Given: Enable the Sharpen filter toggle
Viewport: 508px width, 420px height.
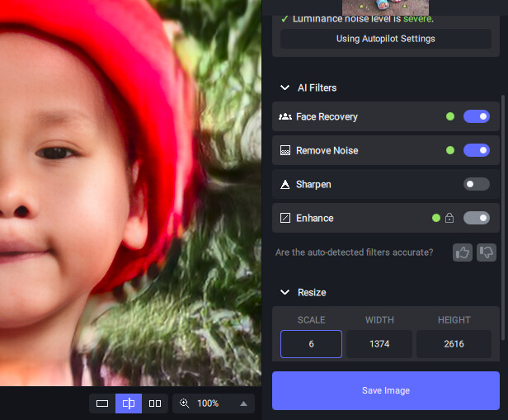Looking at the screenshot, I should tap(476, 185).
